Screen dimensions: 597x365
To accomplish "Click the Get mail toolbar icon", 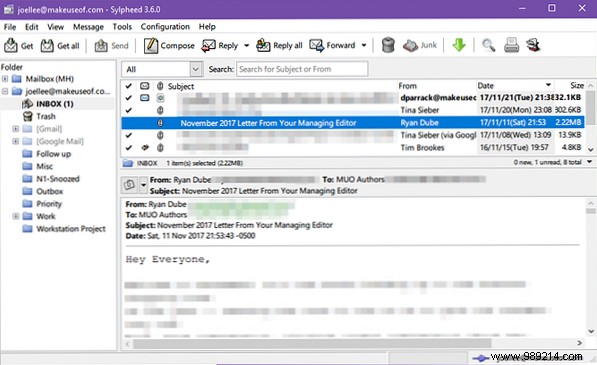I will [x=11, y=46].
